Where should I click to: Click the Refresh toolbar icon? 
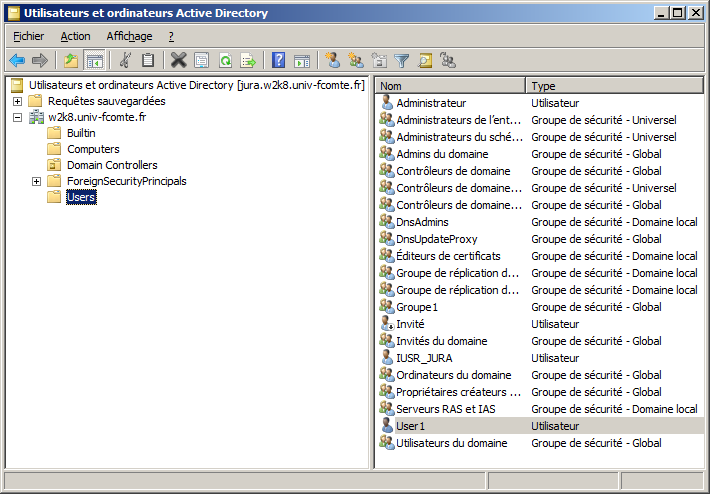click(x=225, y=61)
